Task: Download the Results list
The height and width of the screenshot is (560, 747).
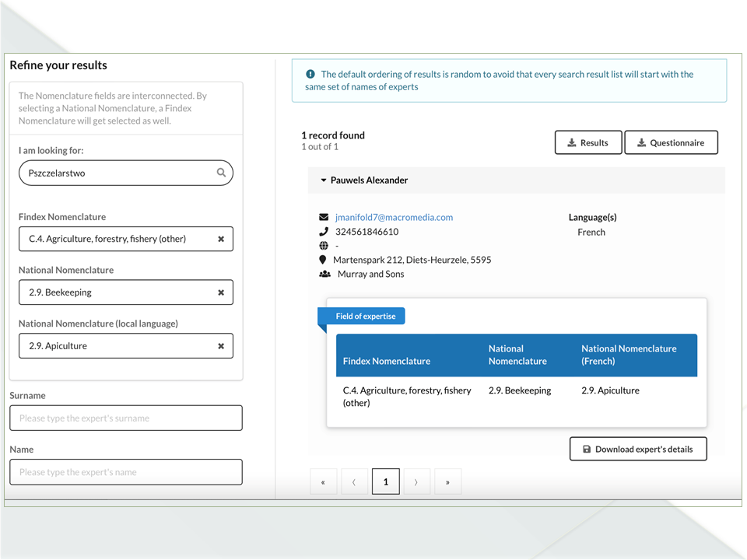Action: pos(587,143)
